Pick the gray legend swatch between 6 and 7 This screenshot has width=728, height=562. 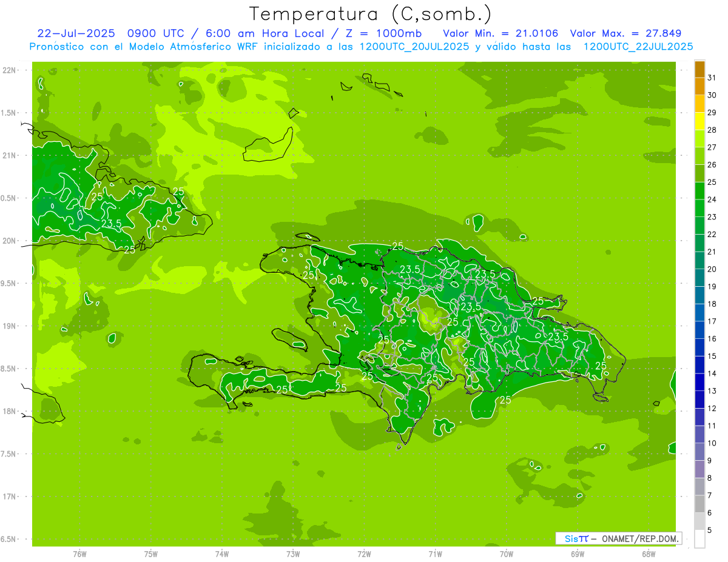tap(699, 504)
